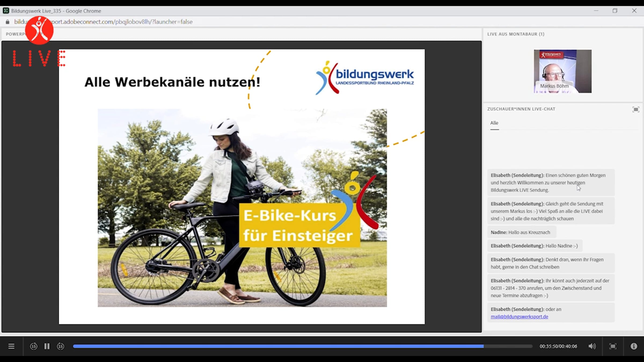Click the site lock icon in address bar
This screenshot has width=644, height=362.
click(x=8, y=22)
